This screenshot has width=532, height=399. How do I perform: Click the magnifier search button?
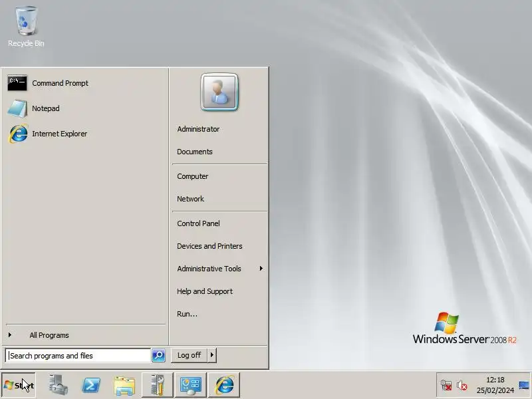point(158,356)
